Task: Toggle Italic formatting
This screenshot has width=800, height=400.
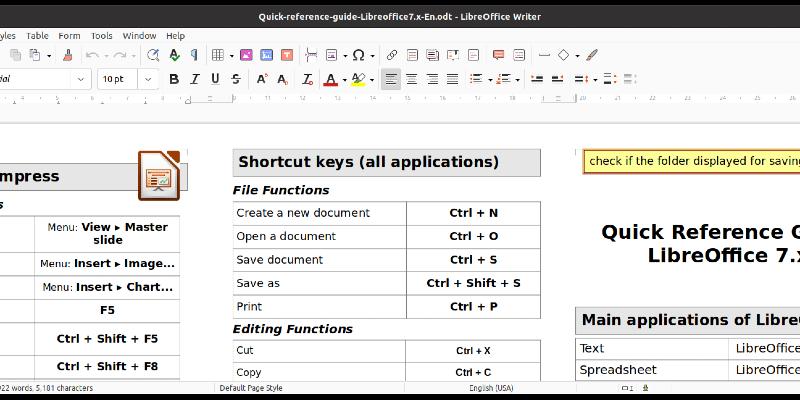Action: click(194, 79)
